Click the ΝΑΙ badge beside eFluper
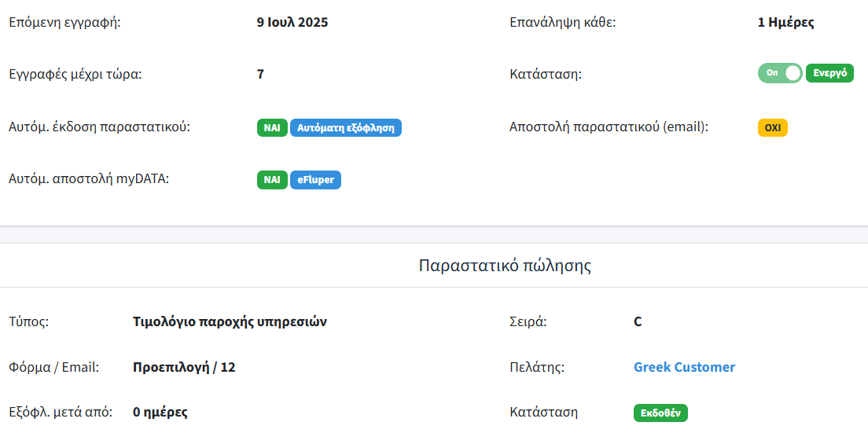The width and height of the screenshot is (868, 433). pos(272,180)
